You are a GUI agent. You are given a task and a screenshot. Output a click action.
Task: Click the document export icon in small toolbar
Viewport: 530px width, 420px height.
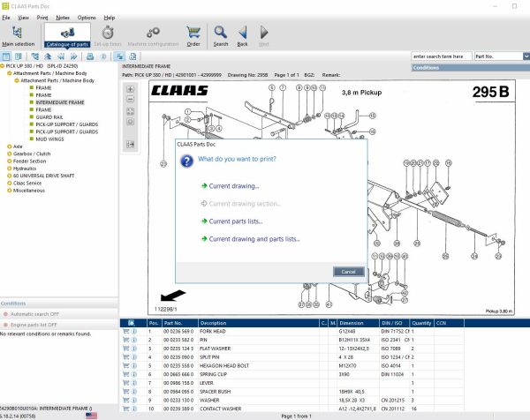(132, 56)
